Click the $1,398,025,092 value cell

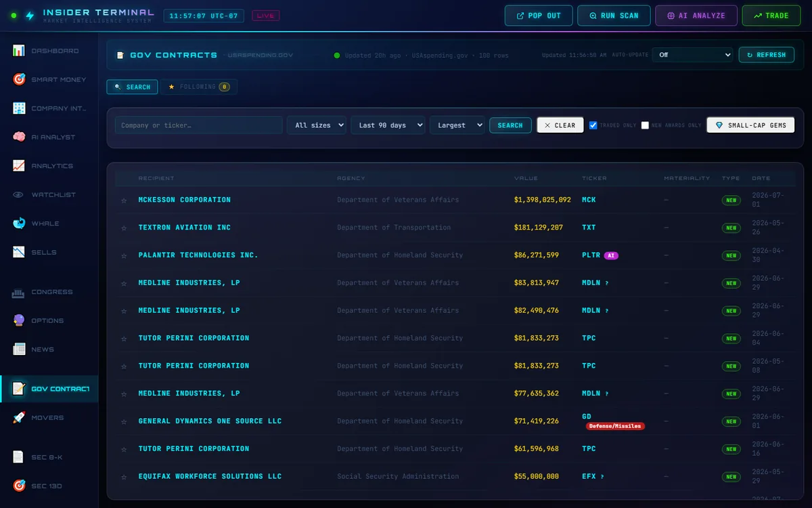[543, 200]
